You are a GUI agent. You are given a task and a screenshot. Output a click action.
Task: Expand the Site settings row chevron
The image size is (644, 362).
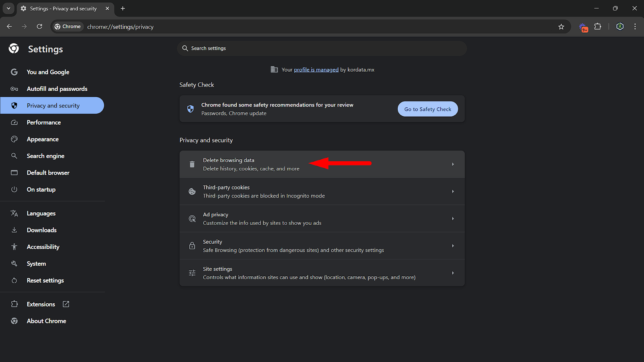[453, 273]
